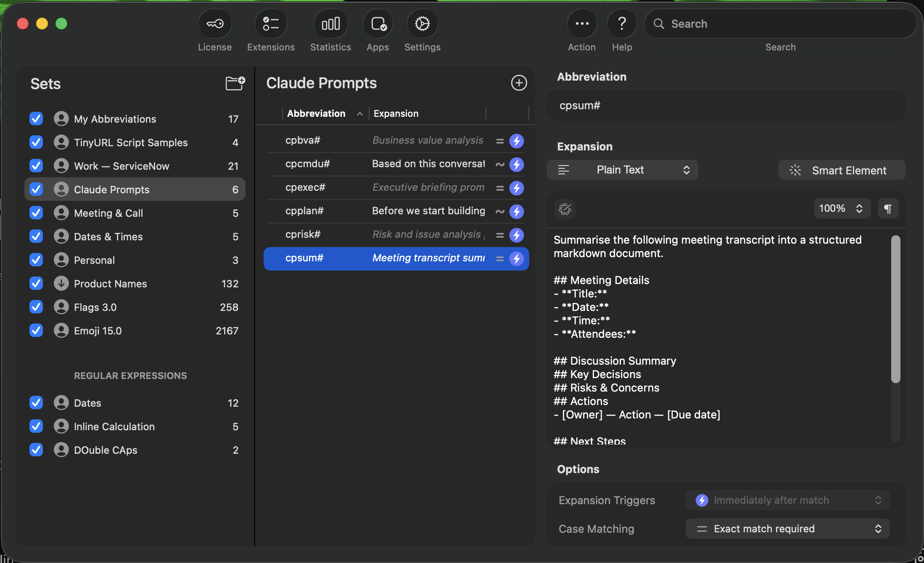Viewport: 924px width, 563px height.
Task: Uncheck the My Abbreviations set checkbox
Action: point(36,119)
